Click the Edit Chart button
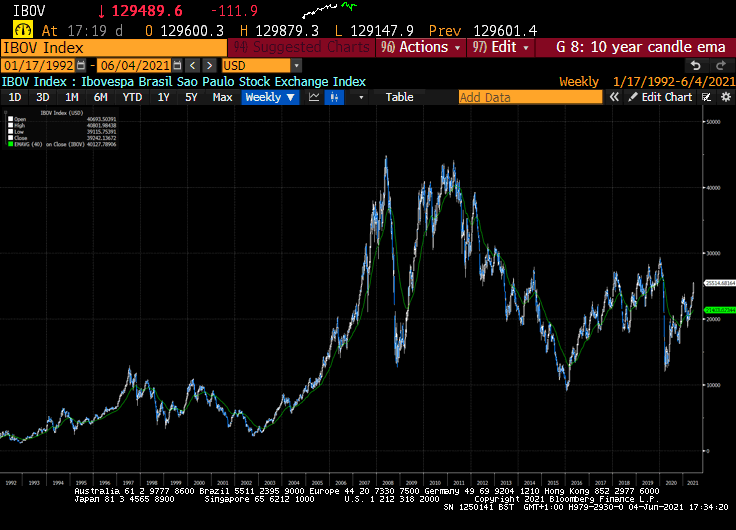736x530 pixels. [660, 97]
